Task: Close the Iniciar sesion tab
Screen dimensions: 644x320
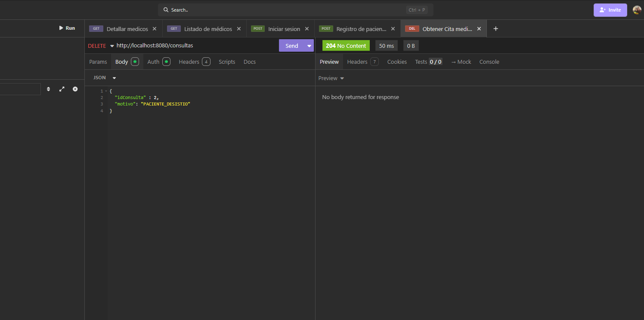Action: [x=307, y=29]
